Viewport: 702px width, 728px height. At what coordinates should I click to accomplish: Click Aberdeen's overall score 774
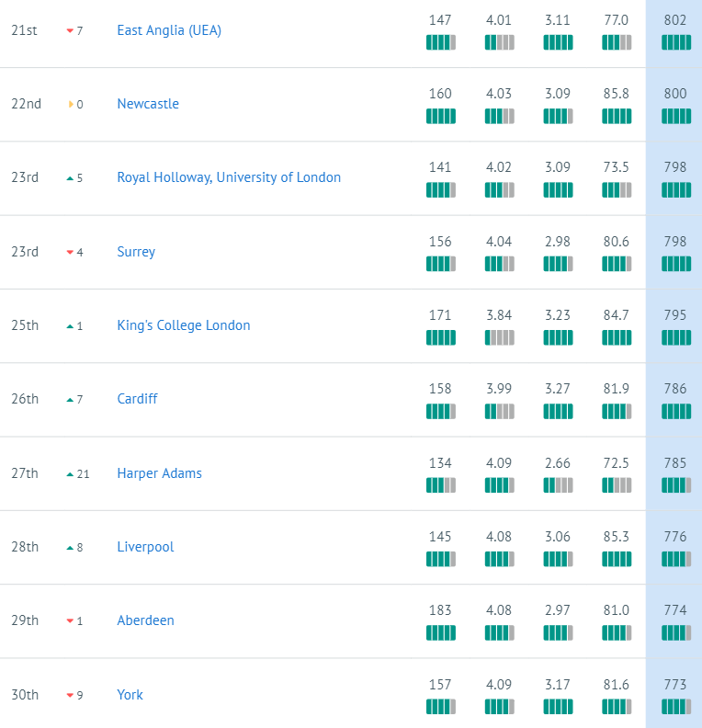pyautogui.click(x=675, y=609)
